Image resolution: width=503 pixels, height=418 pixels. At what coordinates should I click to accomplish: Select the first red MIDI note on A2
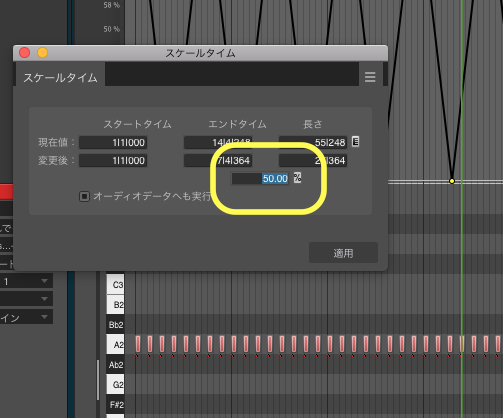[x=138, y=344]
